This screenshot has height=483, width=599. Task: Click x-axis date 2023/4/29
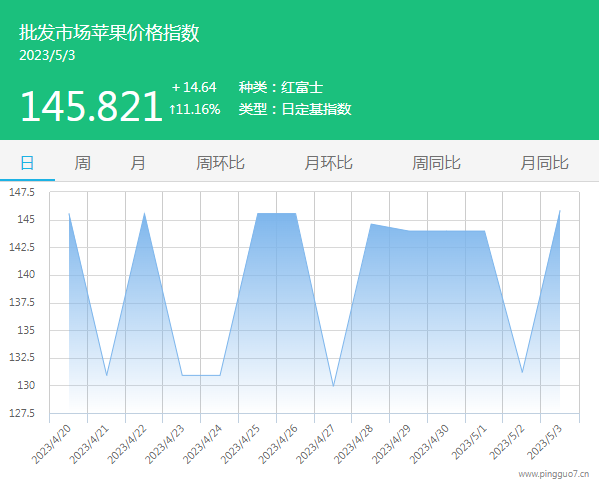tap(391, 444)
